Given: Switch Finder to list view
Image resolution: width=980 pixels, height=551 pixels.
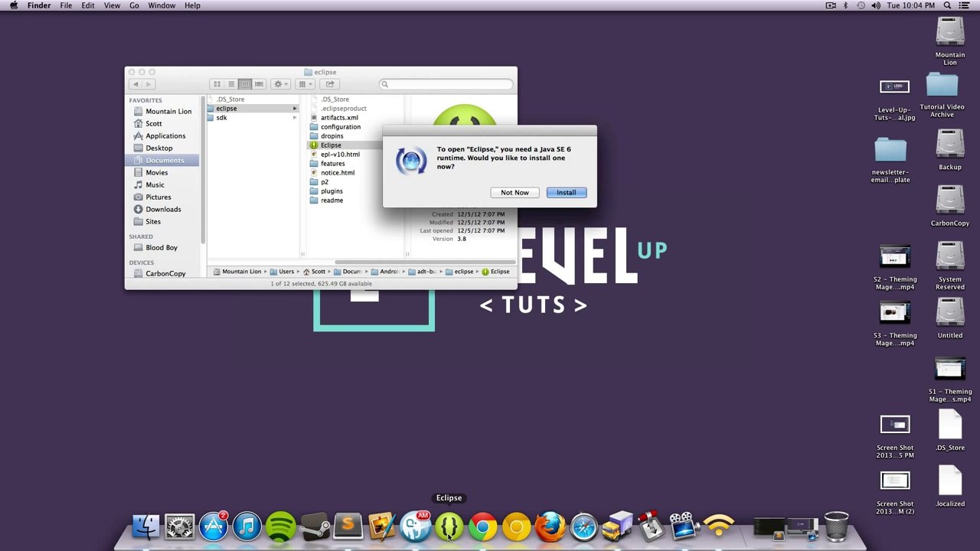Looking at the screenshot, I should (x=230, y=84).
